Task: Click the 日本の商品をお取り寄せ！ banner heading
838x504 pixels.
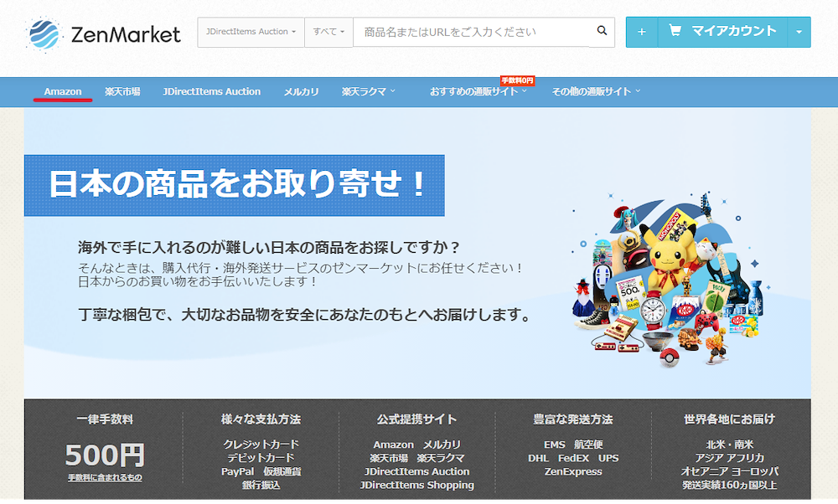Action: pyautogui.click(x=234, y=185)
